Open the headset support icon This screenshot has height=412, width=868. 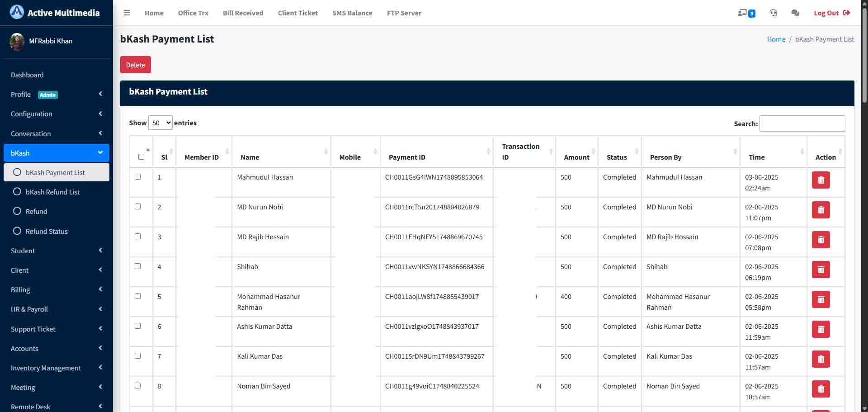pos(774,13)
